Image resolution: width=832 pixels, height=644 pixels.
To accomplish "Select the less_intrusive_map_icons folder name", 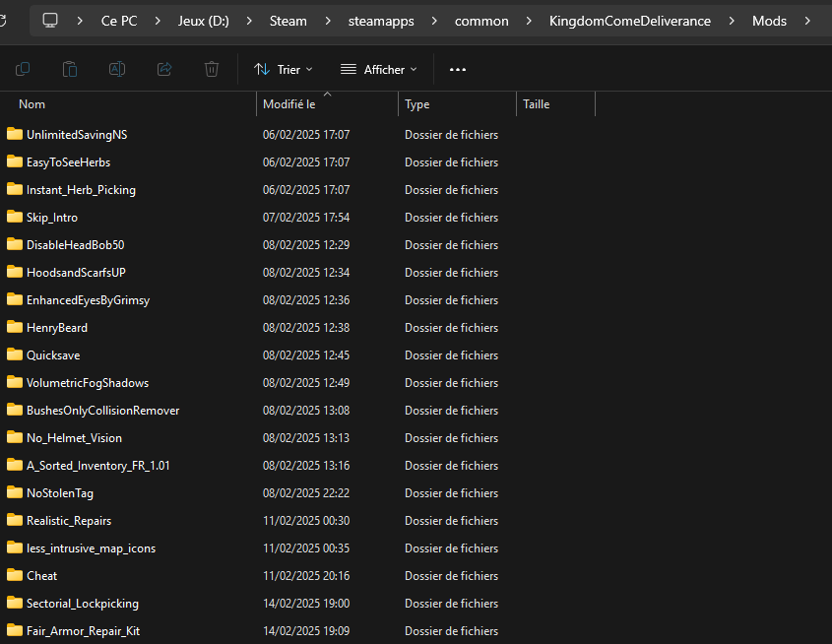I will pyautogui.click(x=92, y=547).
